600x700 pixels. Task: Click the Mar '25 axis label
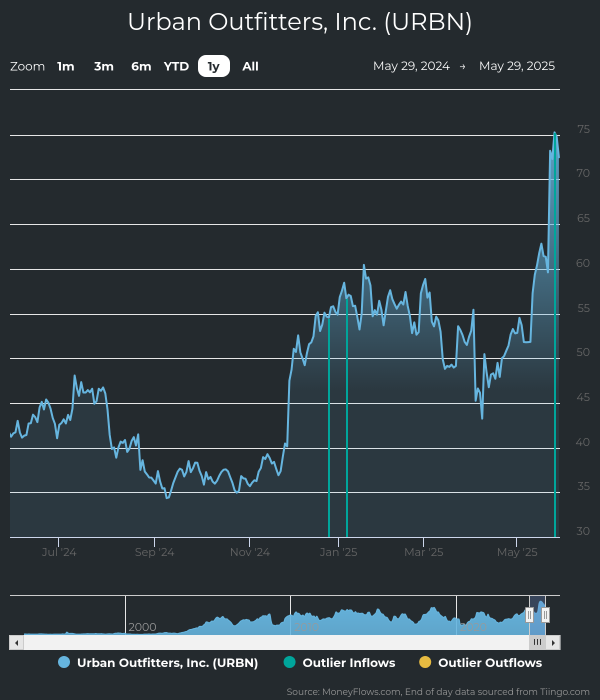coord(424,552)
